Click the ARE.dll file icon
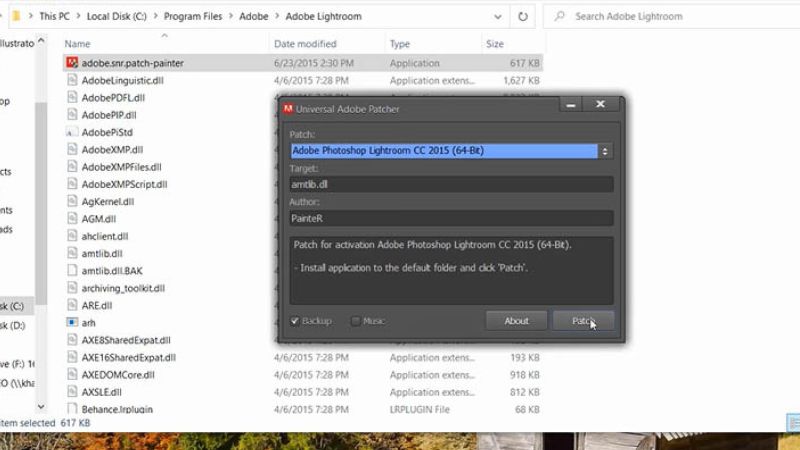 pyautogui.click(x=72, y=305)
